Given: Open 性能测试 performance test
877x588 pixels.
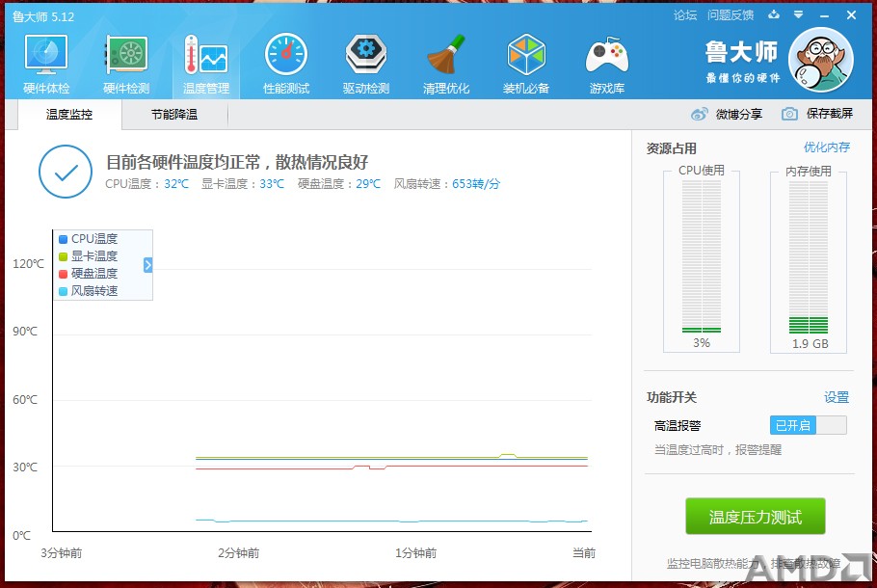Looking at the screenshot, I should tap(286, 64).
